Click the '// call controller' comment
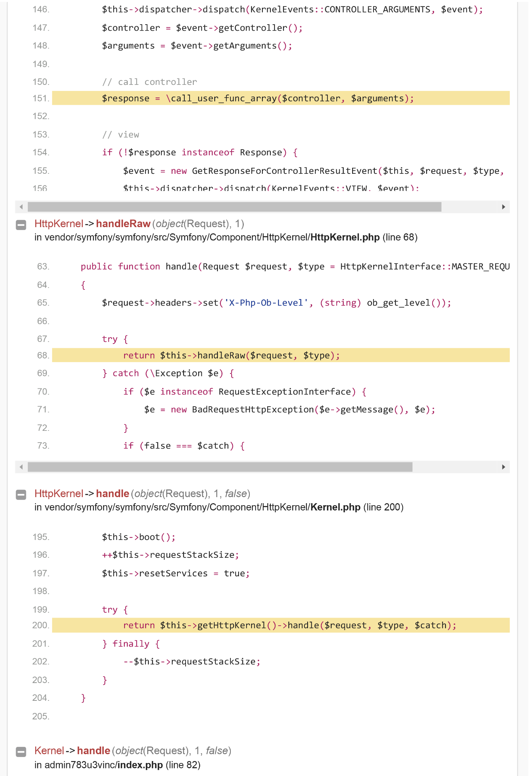Image resolution: width=532 pixels, height=776 pixels. click(150, 82)
